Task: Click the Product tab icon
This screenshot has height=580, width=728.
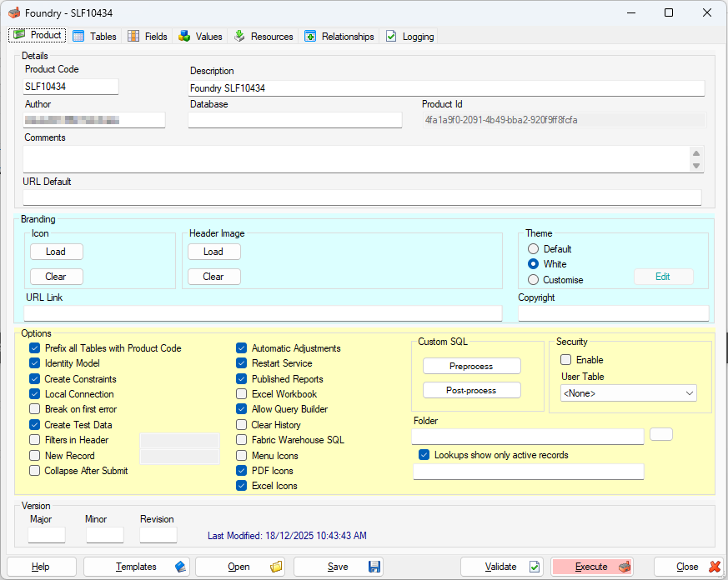Action: pyautogui.click(x=19, y=35)
